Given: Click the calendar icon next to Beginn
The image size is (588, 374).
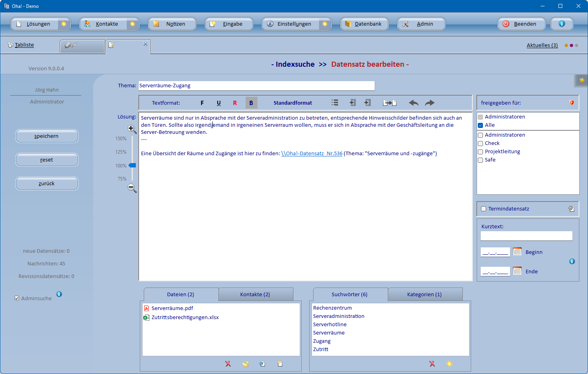Looking at the screenshot, I should pos(517,252).
